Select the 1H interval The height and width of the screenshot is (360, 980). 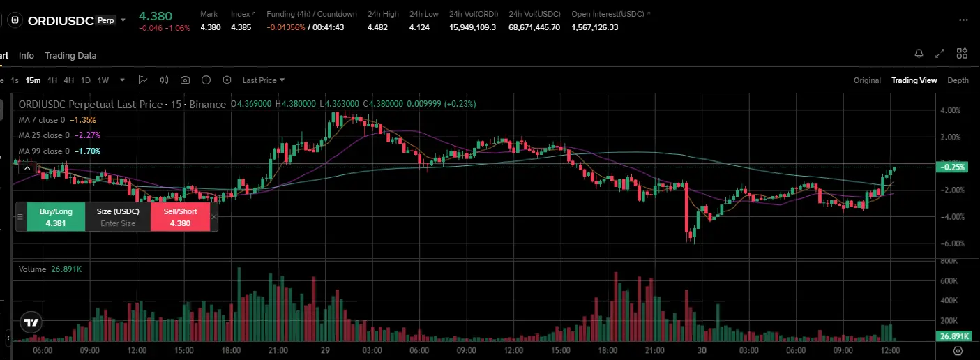point(52,80)
